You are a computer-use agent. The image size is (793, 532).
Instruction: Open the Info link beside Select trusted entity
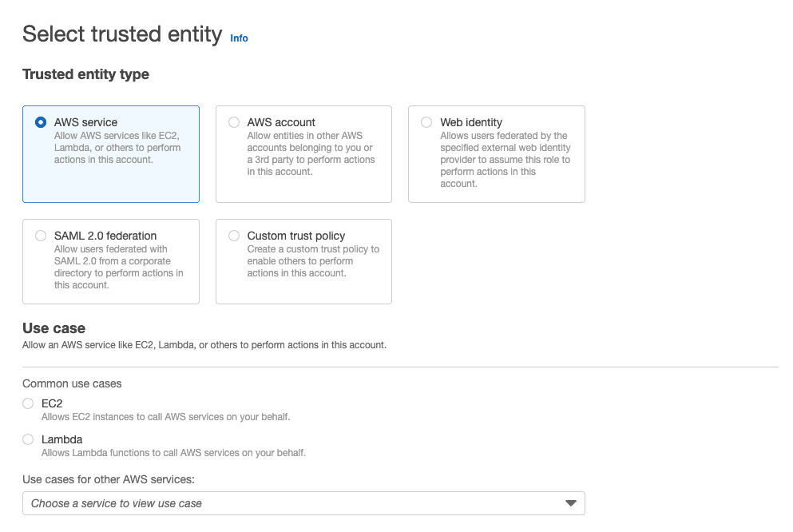239,38
